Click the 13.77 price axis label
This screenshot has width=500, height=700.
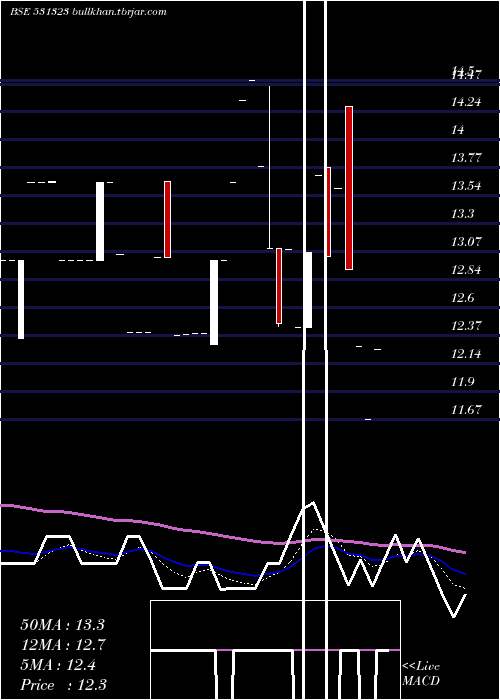[466, 158]
